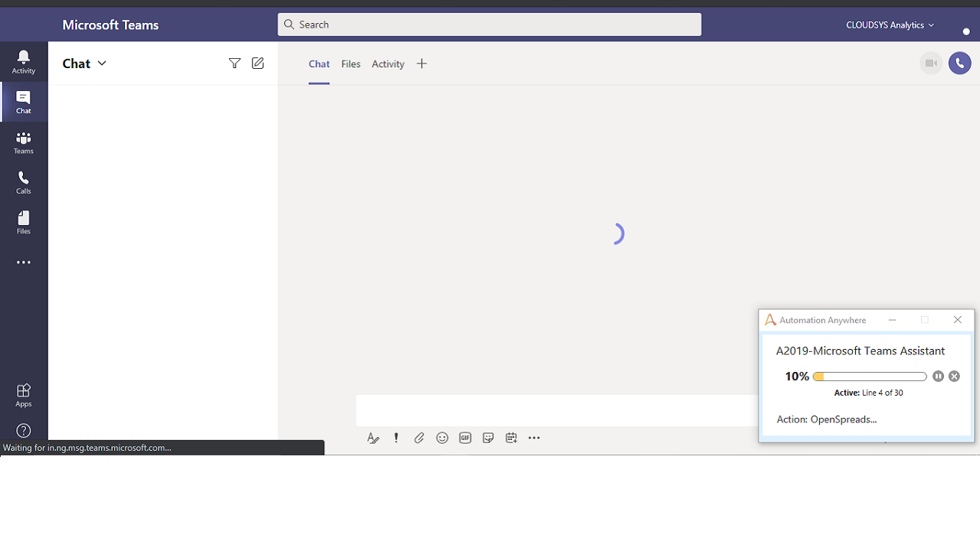Screen dimensions: 980x551
Task: Switch to the Files tab in conversation
Action: (351, 64)
